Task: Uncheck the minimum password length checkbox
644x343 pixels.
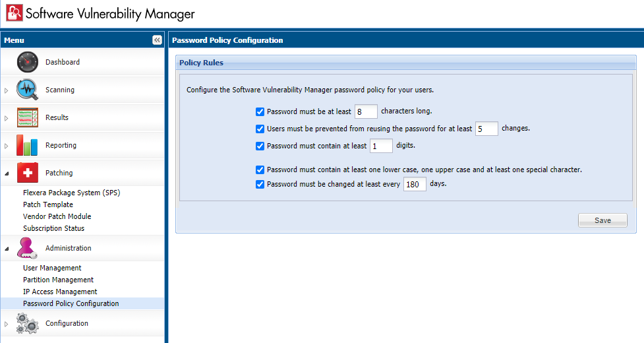Action: pos(260,111)
